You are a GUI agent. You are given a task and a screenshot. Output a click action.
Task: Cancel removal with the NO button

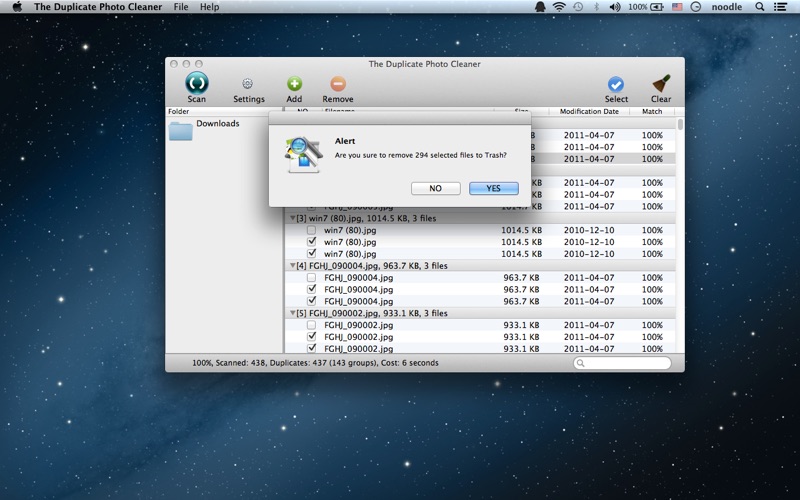[x=436, y=188]
